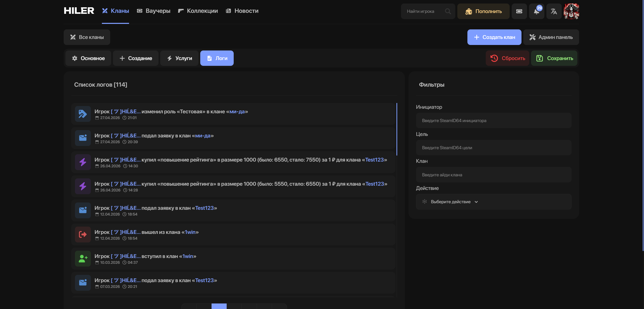Open the Test123 clan link in the top purchase log

[374, 160]
